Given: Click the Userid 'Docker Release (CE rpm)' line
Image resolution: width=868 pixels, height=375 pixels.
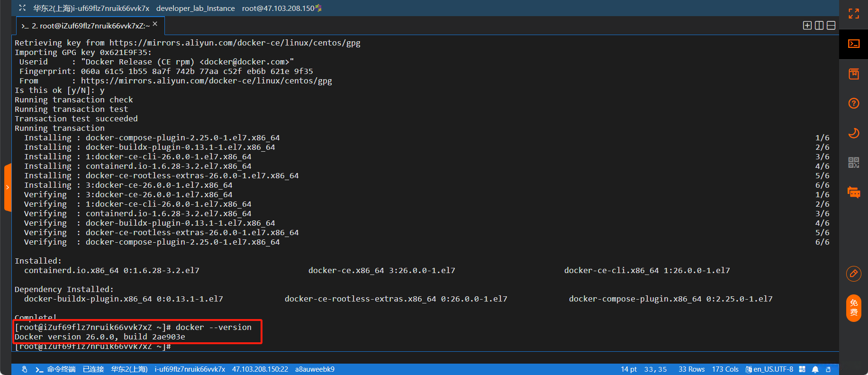Looking at the screenshot, I should [x=157, y=62].
